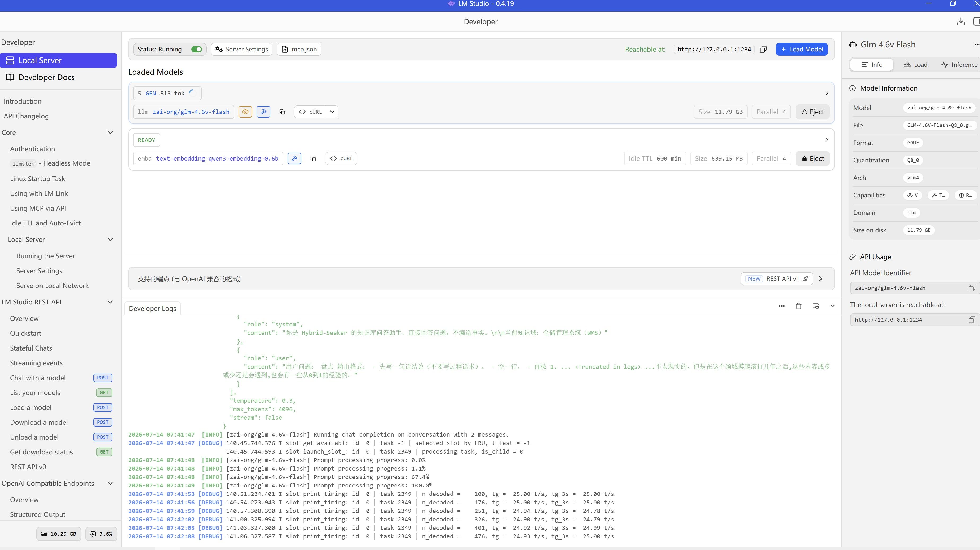The width and height of the screenshot is (980, 550).
Task: Open Idle TTL and Auto-Evict docs
Action: click(45, 223)
